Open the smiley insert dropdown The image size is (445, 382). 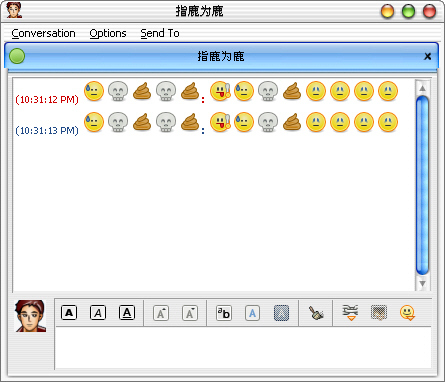pyautogui.click(x=407, y=313)
